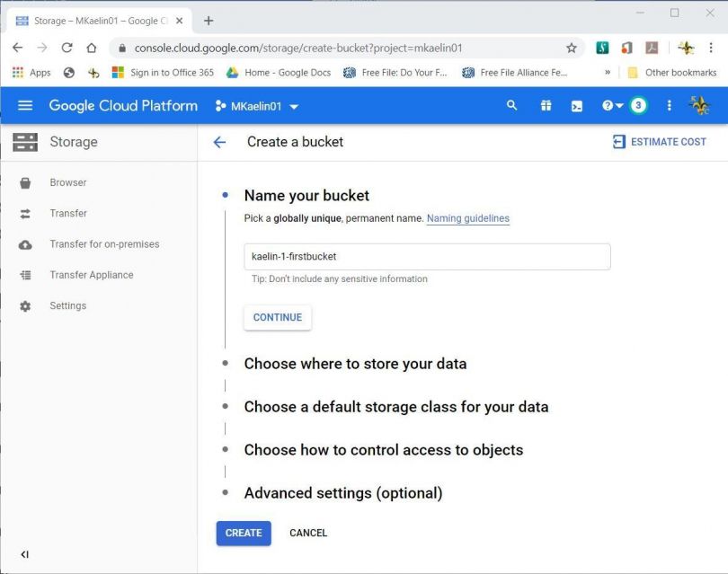The width and height of the screenshot is (728, 574).
Task: Click the bucket name input field
Action: coord(427,256)
